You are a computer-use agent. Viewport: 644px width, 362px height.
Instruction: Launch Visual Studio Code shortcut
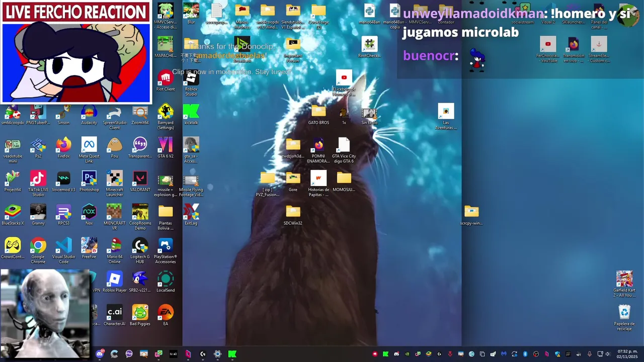click(x=63, y=251)
